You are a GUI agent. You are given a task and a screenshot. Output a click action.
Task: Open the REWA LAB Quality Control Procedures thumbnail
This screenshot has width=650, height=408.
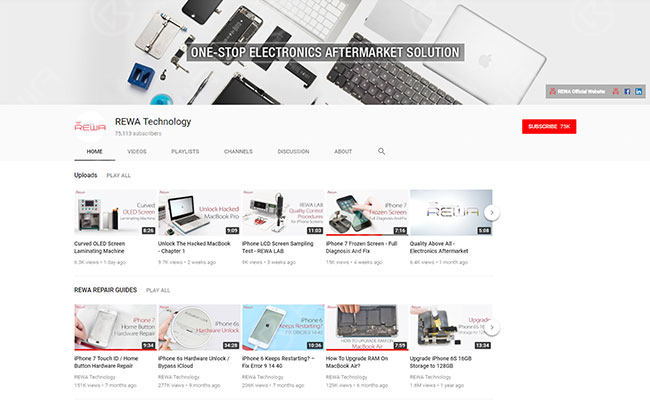click(283, 212)
